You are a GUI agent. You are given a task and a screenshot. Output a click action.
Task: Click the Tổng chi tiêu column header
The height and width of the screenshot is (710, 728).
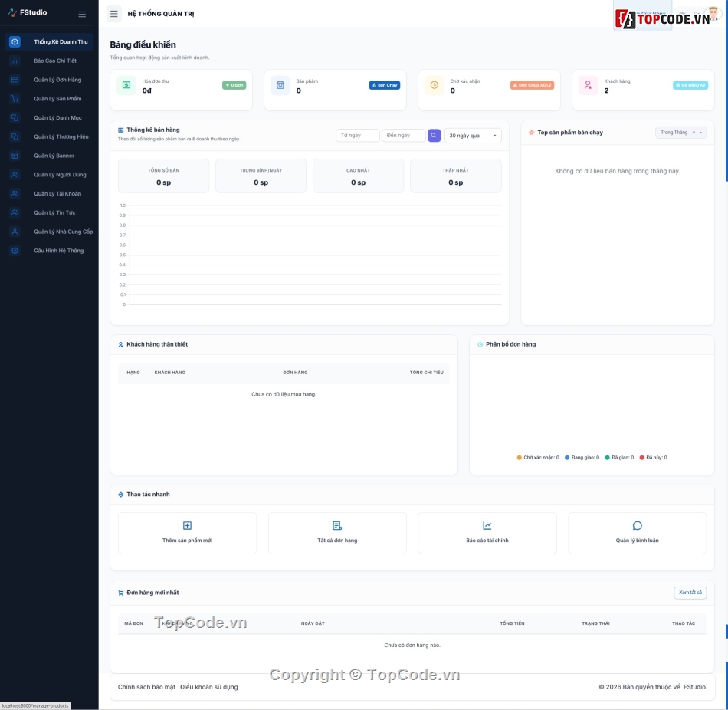(427, 373)
